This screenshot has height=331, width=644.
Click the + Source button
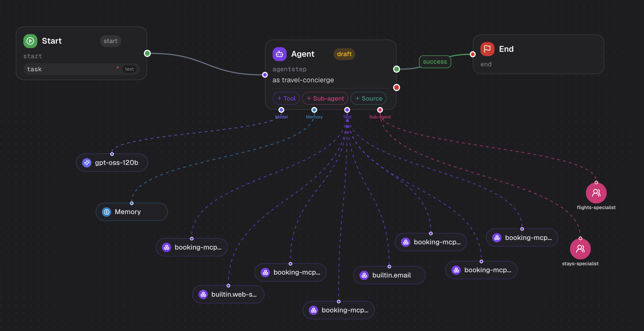pyautogui.click(x=369, y=98)
